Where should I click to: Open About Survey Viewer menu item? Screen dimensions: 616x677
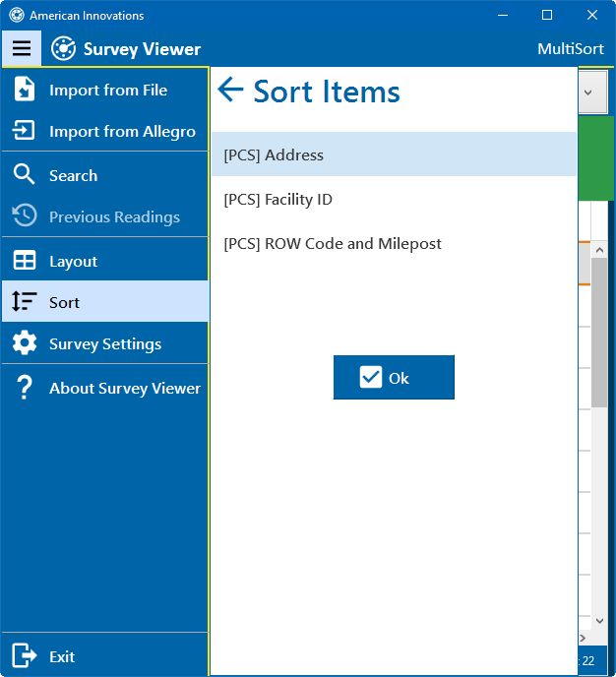pyautogui.click(x=105, y=388)
